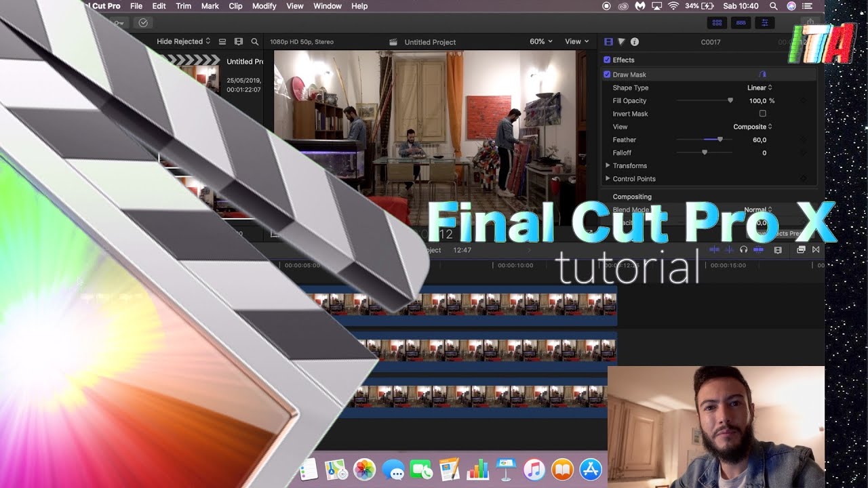Show the browser layout button in toolbar
Image resolution: width=868 pixels, height=488 pixels.
pyautogui.click(x=716, y=22)
